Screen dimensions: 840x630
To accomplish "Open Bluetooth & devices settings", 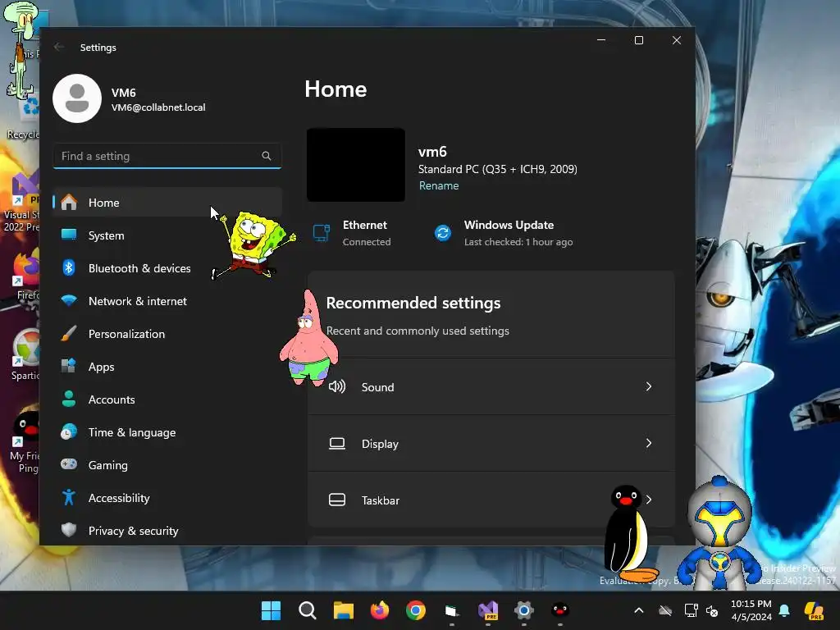I will click(167, 268).
